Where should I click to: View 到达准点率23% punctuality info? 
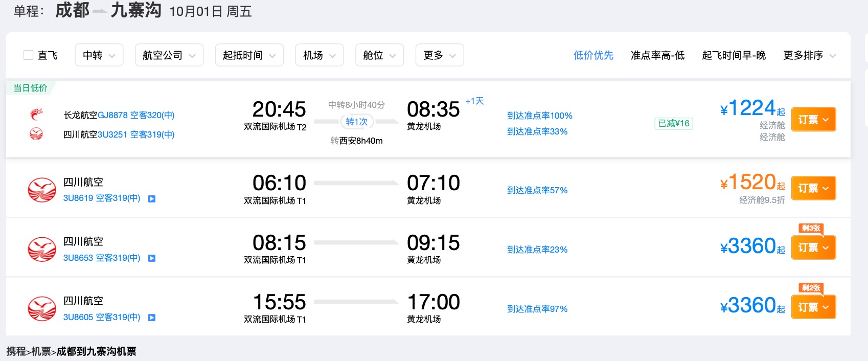pos(537,250)
